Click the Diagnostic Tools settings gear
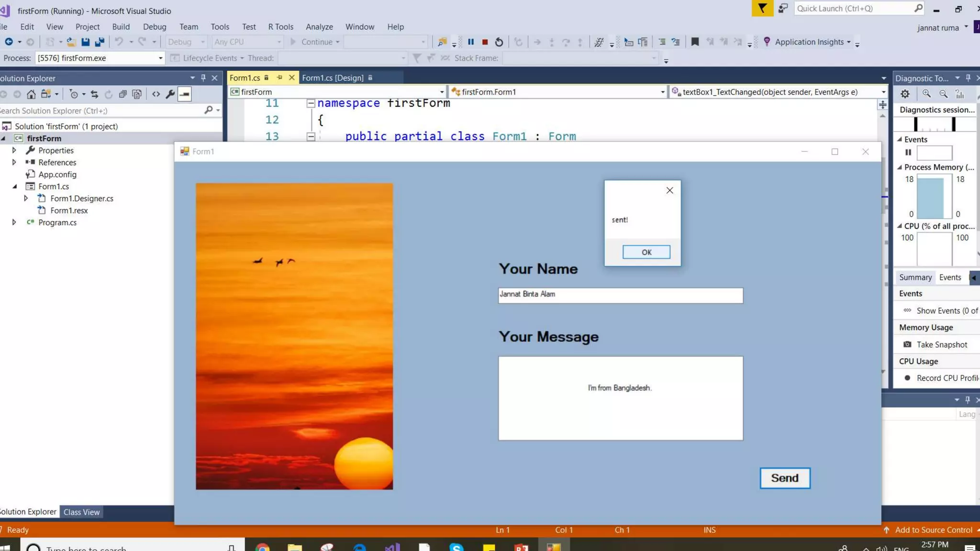Viewport: 980px width, 551px height. [x=905, y=94]
